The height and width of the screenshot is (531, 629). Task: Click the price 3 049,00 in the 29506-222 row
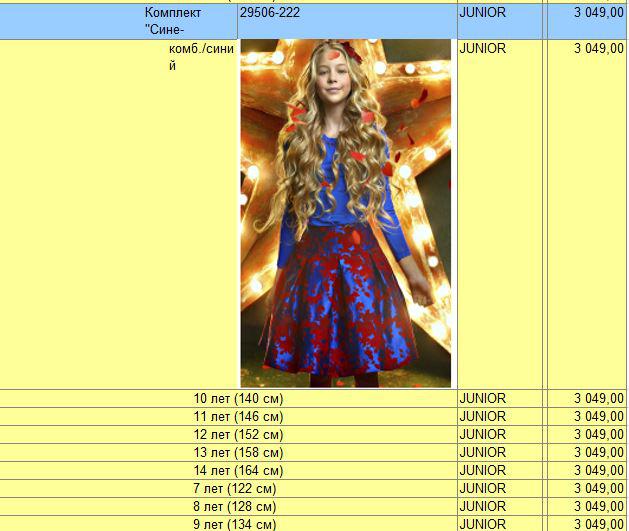(598, 13)
